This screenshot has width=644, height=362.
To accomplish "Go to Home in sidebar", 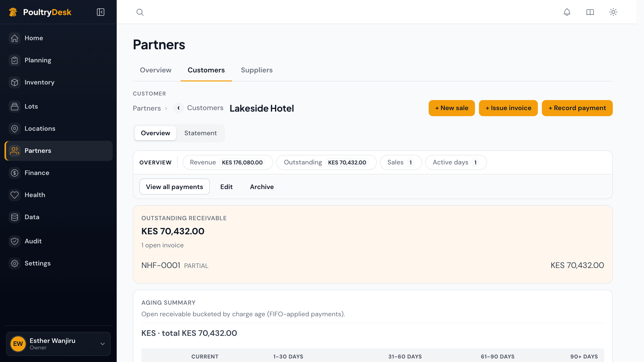I will (x=58, y=38).
